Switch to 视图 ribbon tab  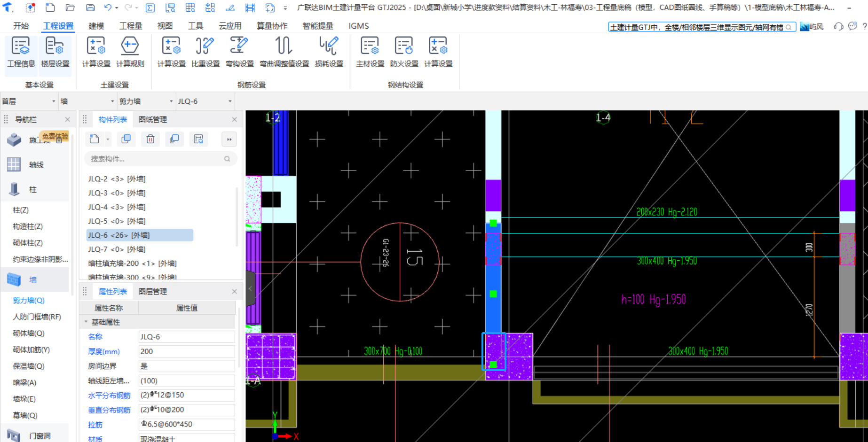pos(165,26)
